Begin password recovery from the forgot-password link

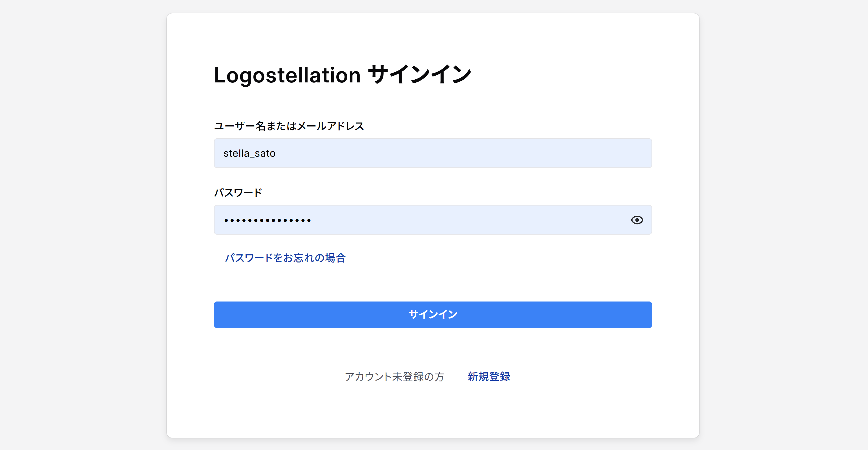coord(285,258)
